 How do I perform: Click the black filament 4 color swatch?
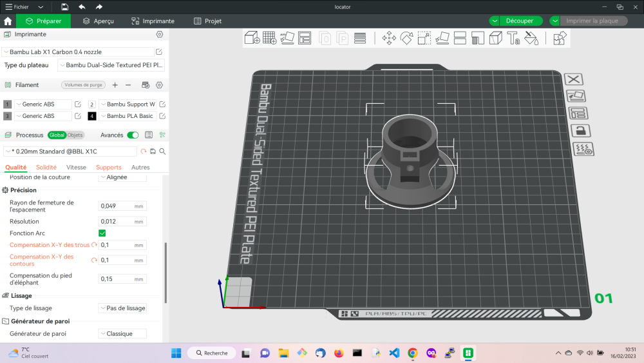coord(92,116)
